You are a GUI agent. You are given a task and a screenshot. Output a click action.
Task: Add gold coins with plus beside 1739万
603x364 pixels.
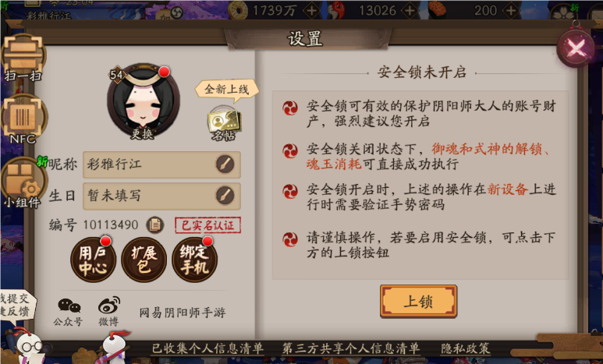pyautogui.click(x=311, y=11)
